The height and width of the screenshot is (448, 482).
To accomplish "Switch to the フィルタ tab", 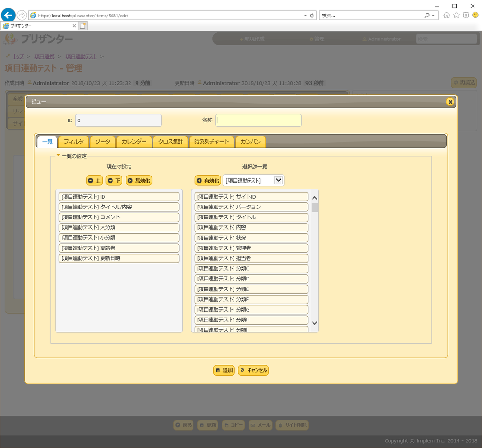I will (x=73, y=142).
